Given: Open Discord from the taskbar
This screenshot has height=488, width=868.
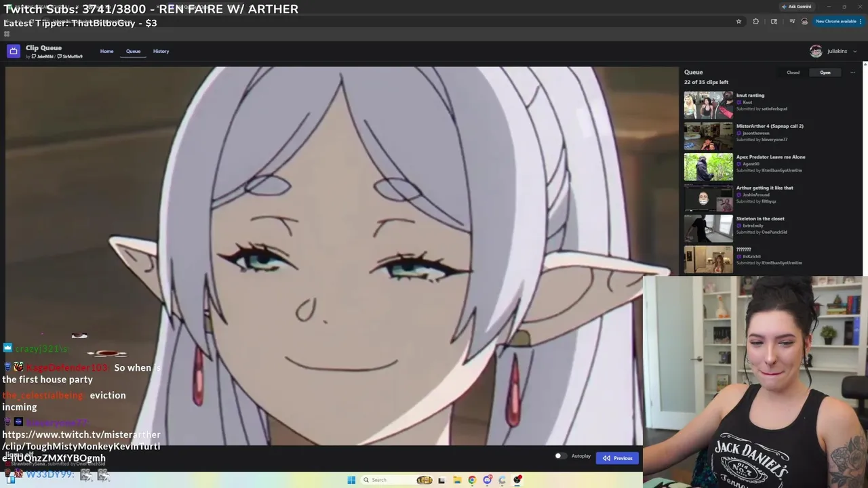Looking at the screenshot, I should [x=487, y=480].
